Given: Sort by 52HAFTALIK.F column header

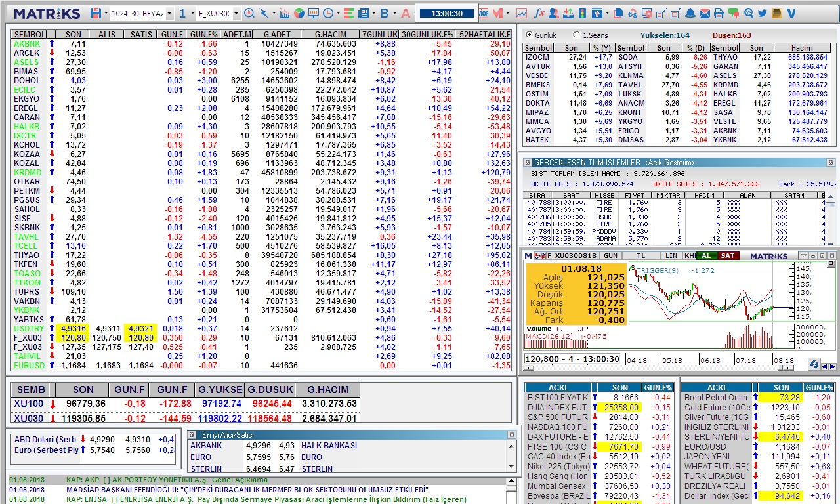Looking at the screenshot, I should [x=485, y=34].
